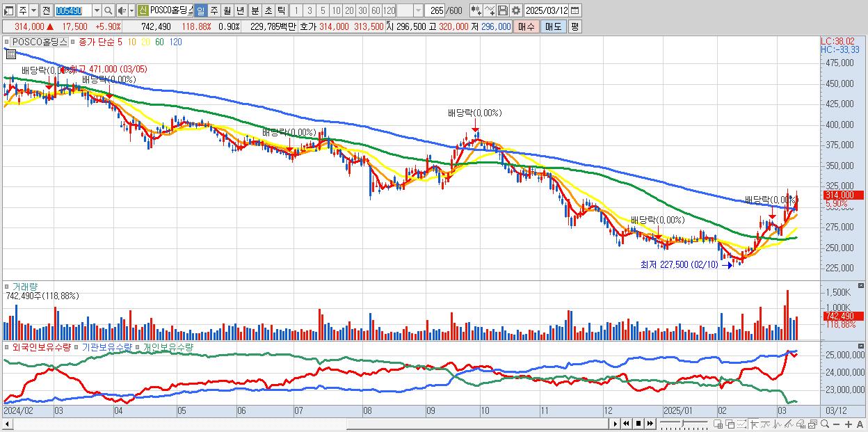Select interval 1 button
The image size is (868, 432).
[x=296, y=10]
